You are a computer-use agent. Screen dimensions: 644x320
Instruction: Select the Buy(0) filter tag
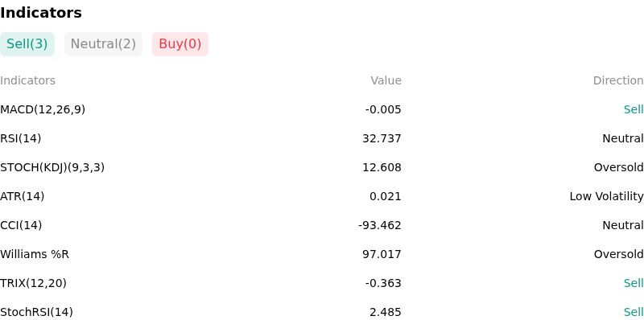click(180, 44)
